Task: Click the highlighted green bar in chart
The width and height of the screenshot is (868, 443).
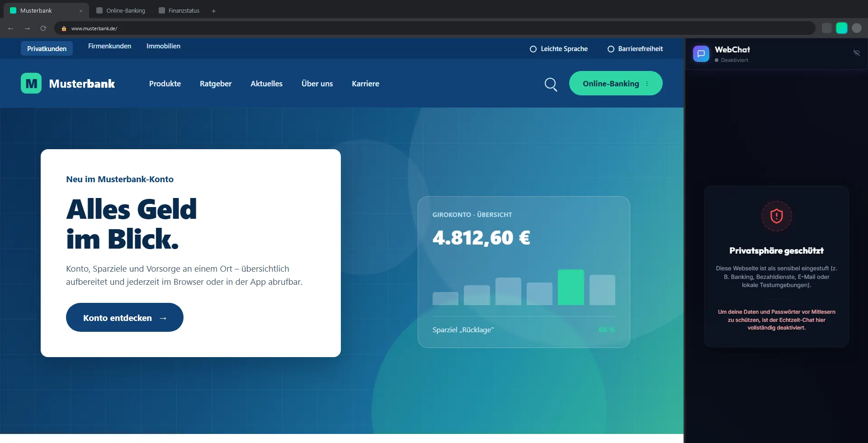Action: tap(571, 287)
